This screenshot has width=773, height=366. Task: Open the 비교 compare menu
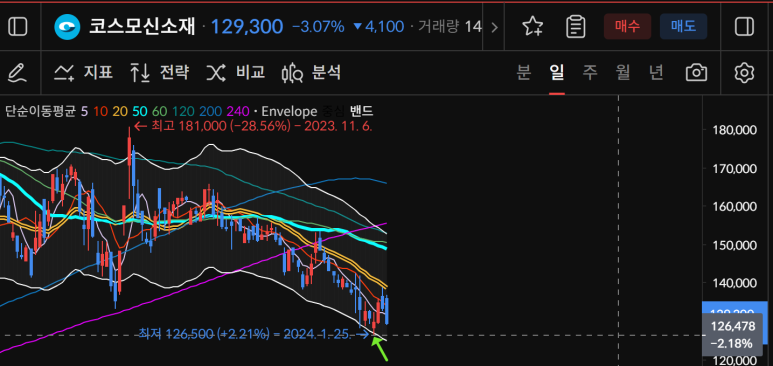click(x=235, y=73)
